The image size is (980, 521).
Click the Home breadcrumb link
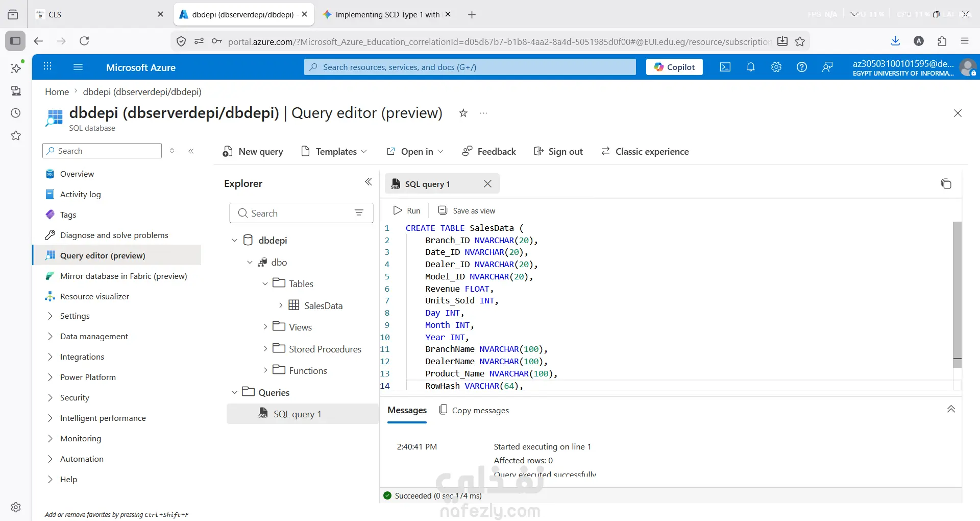point(57,92)
